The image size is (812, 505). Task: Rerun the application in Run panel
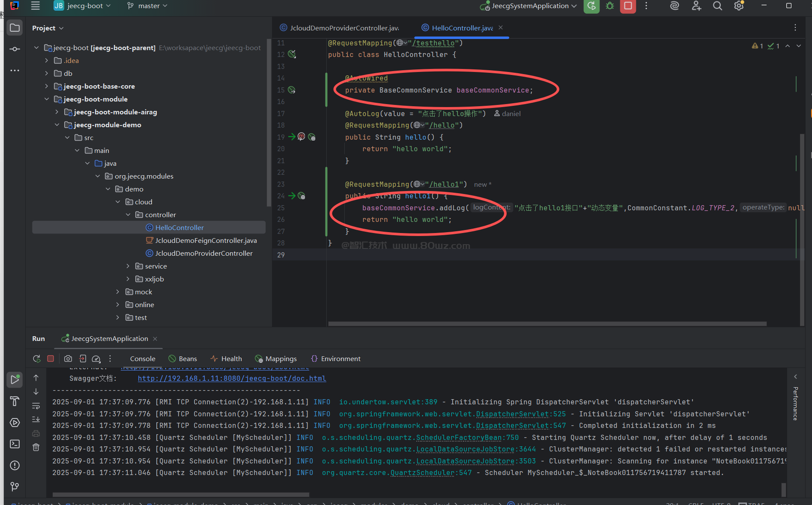coord(37,359)
